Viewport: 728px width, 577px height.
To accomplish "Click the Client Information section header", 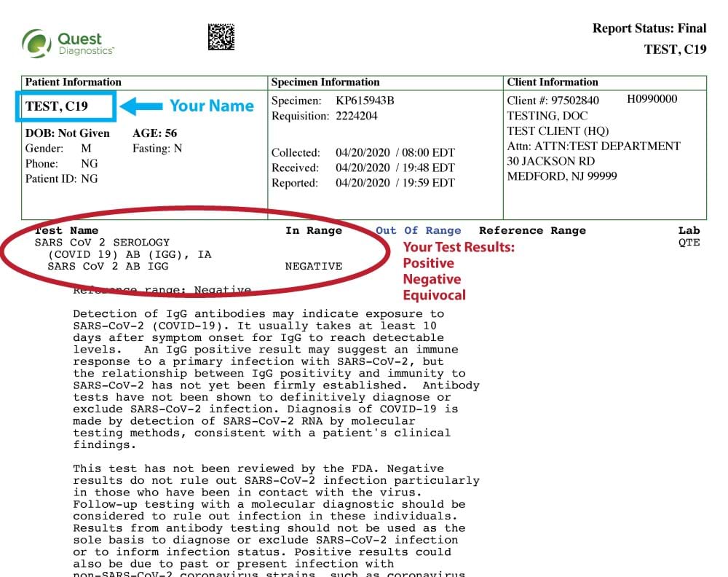I will (553, 82).
